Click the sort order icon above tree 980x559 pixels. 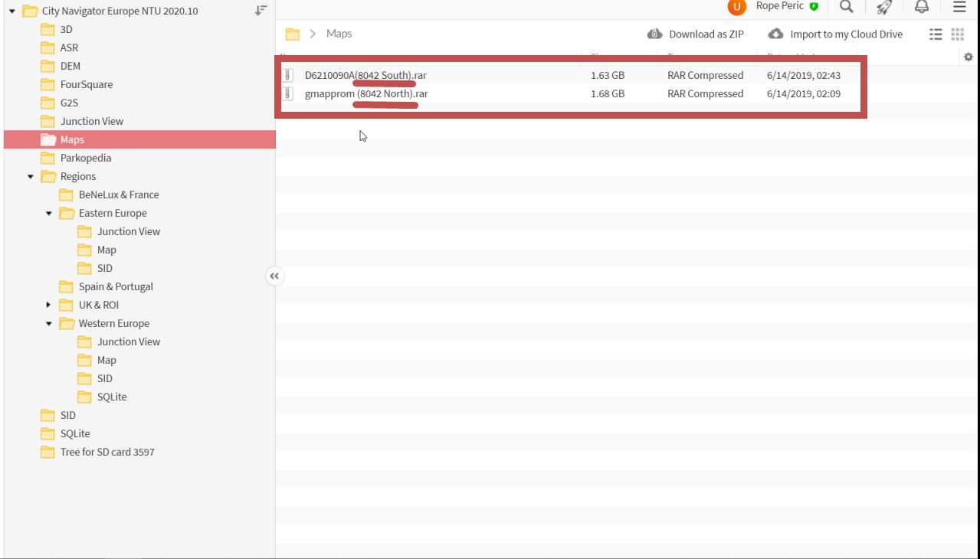[261, 11]
